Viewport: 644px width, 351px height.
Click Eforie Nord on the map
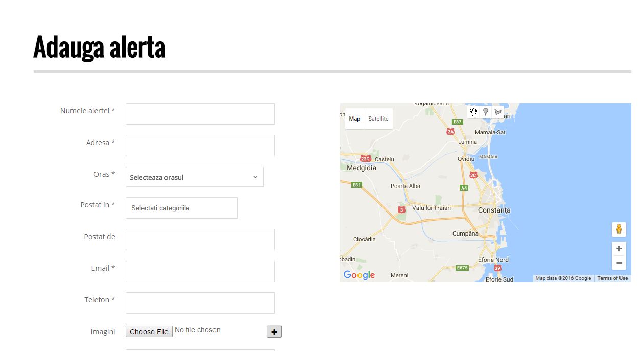(x=493, y=260)
